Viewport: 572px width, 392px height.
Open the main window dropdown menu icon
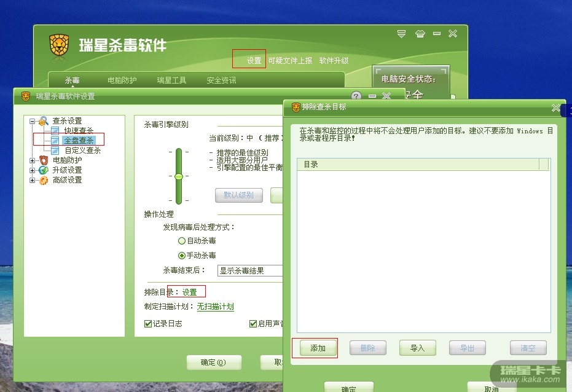(401, 34)
